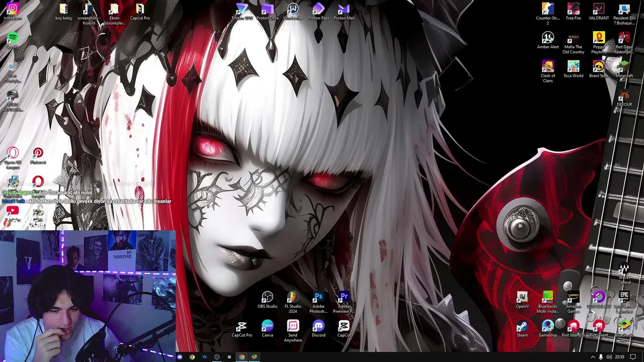
Task: Expand the hidden system tray icons
Action: click(593, 357)
